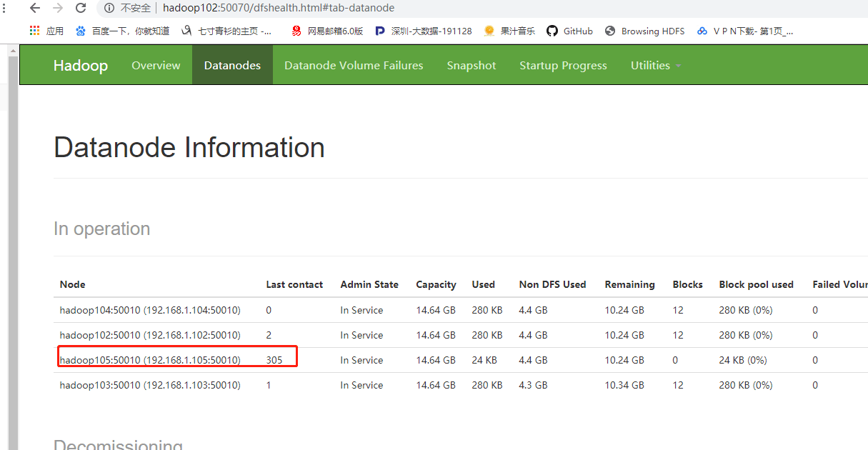Select the hadoop103:50010 node row

click(x=461, y=385)
